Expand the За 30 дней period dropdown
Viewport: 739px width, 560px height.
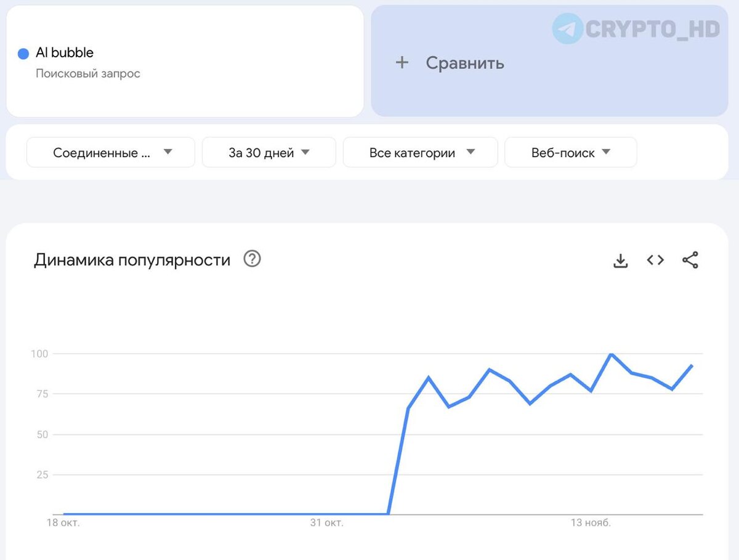tap(269, 152)
